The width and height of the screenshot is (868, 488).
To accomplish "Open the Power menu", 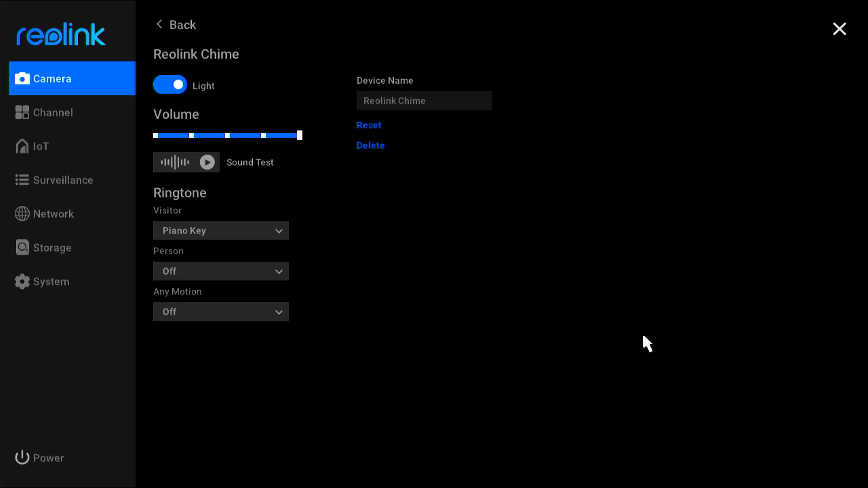I will pyautogui.click(x=40, y=458).
